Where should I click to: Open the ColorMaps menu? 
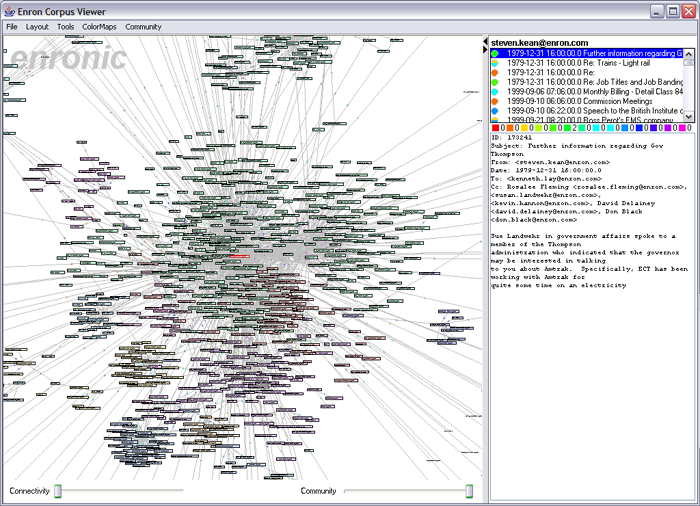pos(99,27)
